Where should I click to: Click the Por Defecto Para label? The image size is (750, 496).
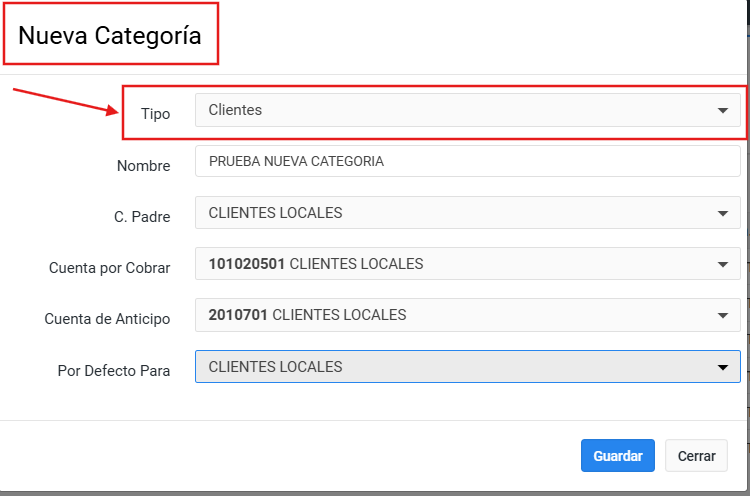(113, 370)
